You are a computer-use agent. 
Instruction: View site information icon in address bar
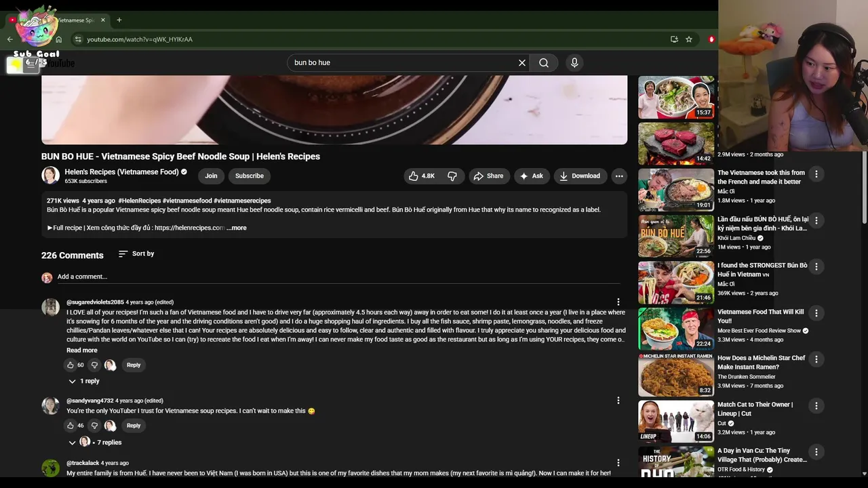(x=78, y=39)
